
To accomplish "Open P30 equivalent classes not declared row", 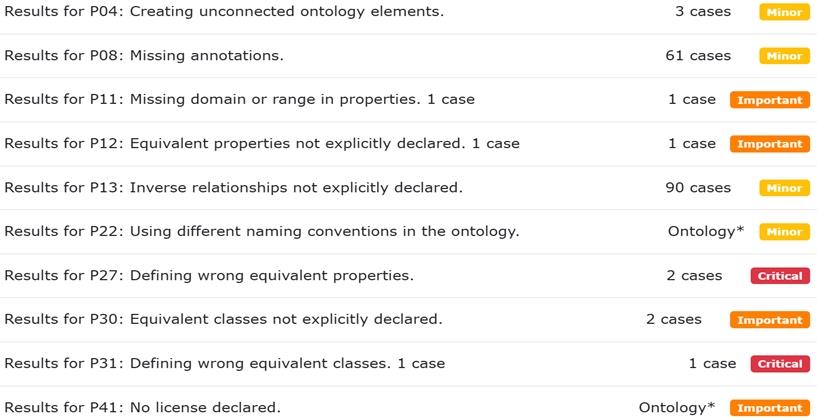I will 223,320.
